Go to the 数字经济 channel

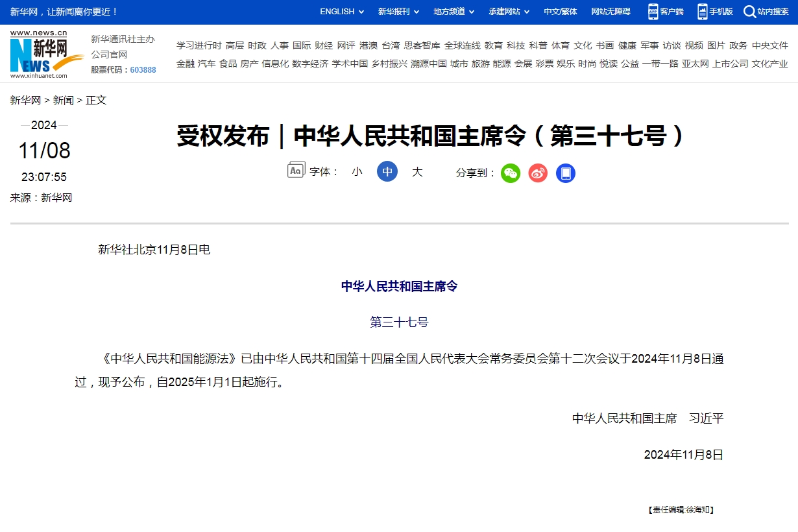[310, 64]
